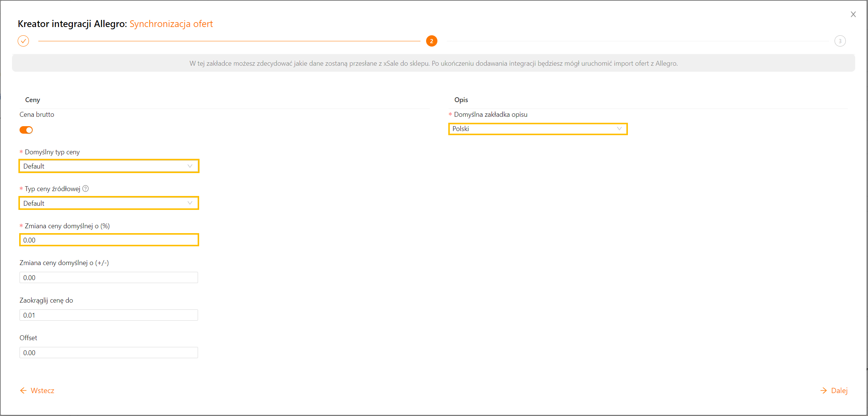Click the step 3 circle indicator
This screenshot has height=416, width=868.
(840, 41)
